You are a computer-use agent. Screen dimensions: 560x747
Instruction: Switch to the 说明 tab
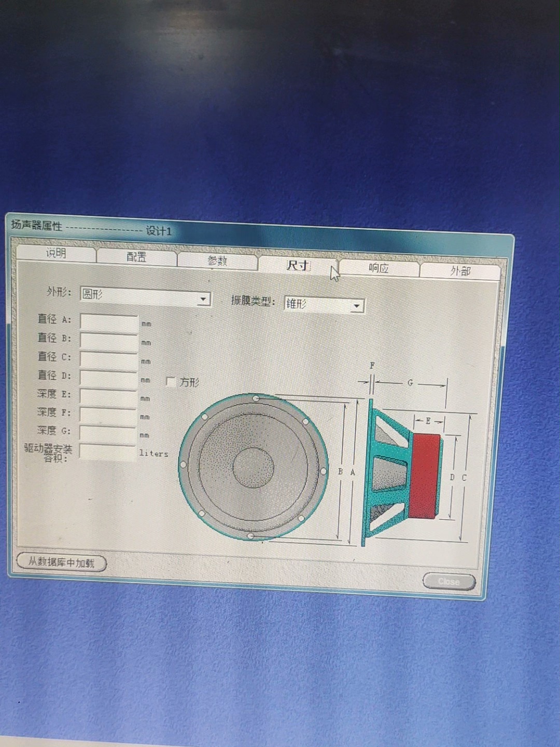tap(56, 253)
